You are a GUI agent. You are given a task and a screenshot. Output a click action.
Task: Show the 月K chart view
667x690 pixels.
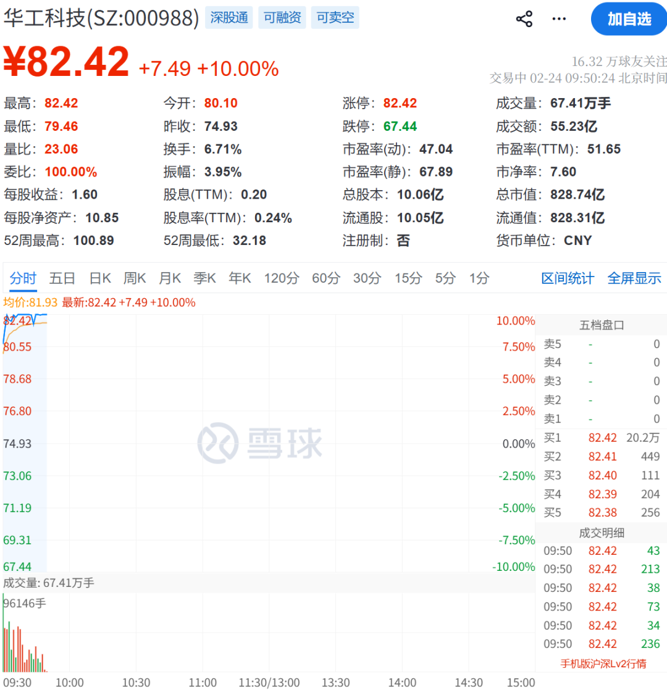(x=169, y=278)
